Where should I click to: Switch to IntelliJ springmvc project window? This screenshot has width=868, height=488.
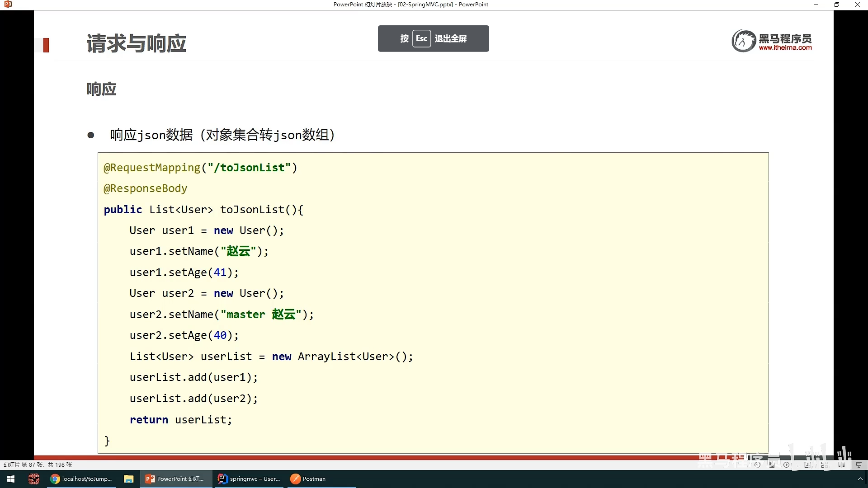pyautogui.click(x=249, y=479)
